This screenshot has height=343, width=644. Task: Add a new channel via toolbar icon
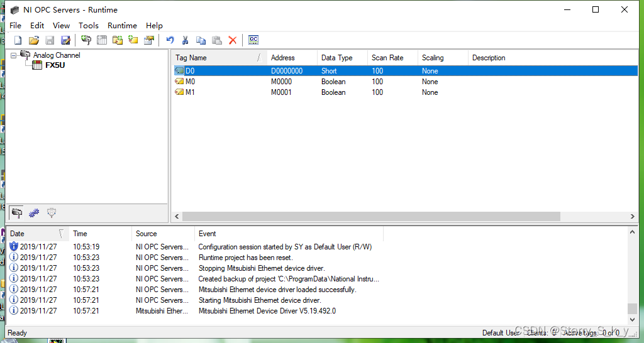pos(86,40)
